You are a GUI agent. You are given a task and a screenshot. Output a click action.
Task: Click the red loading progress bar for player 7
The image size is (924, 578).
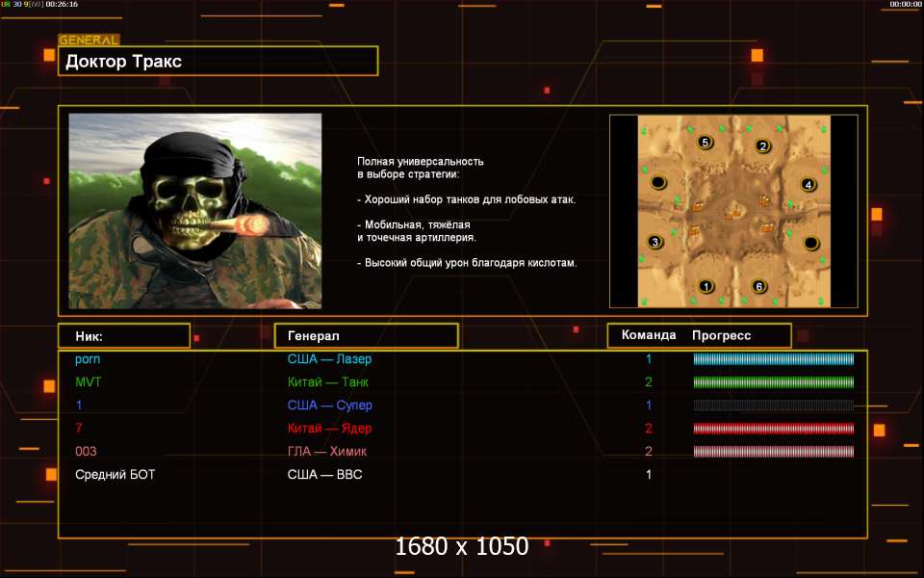pos(773,428)
